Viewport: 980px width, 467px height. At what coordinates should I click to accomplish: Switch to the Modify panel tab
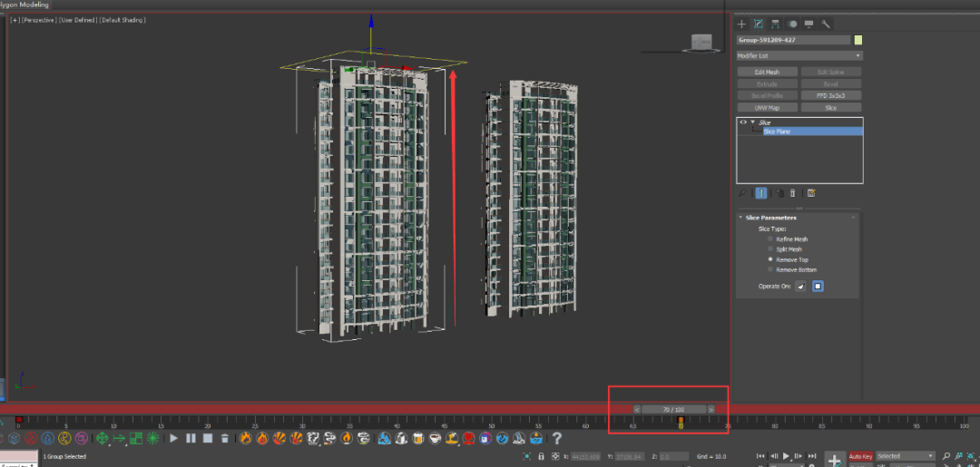point(758,24)
